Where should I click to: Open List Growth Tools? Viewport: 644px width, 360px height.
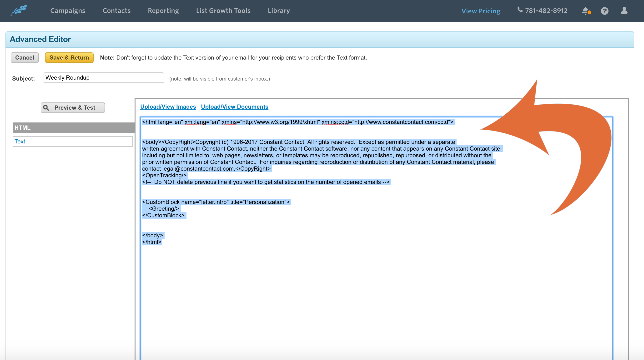223,10
